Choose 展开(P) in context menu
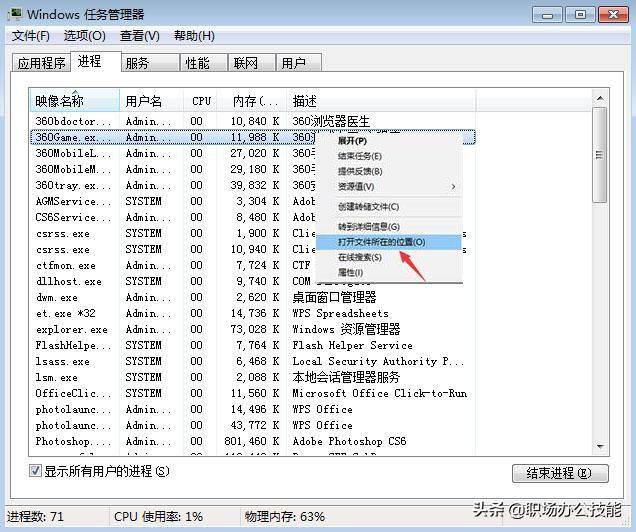 pos(389,141)
